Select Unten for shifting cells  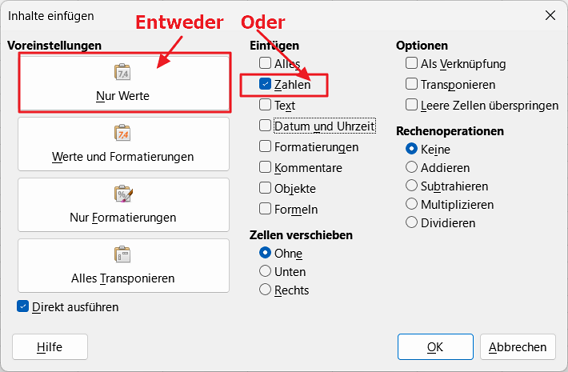265,271
